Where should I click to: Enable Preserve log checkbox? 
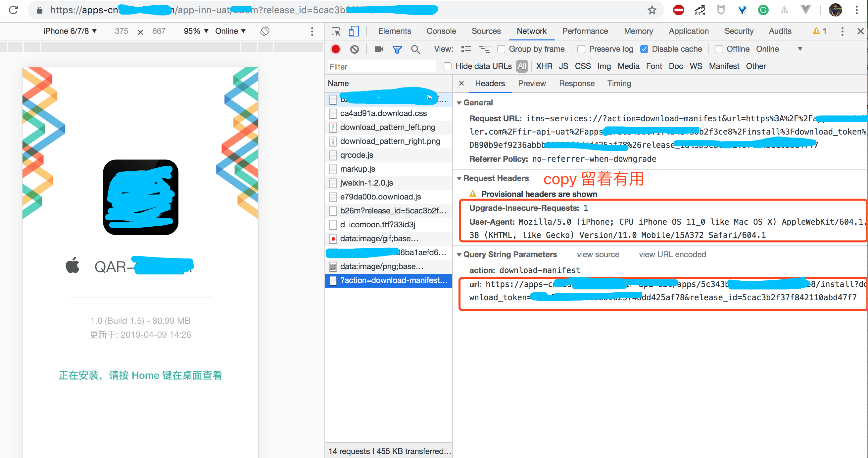[x=581, y=49]
